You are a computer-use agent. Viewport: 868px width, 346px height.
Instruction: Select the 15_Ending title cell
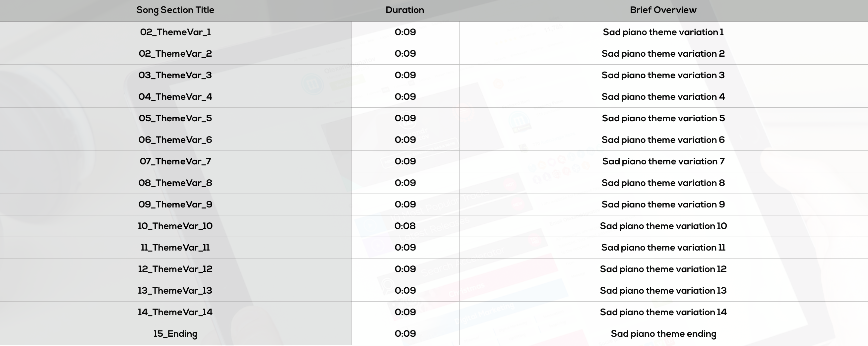[175, 334]
